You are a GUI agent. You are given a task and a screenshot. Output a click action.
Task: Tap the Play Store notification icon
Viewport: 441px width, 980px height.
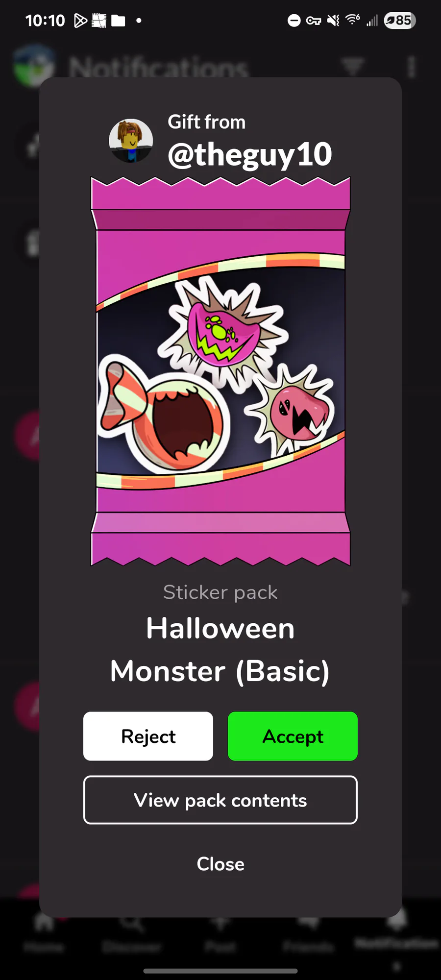point(80,20)
